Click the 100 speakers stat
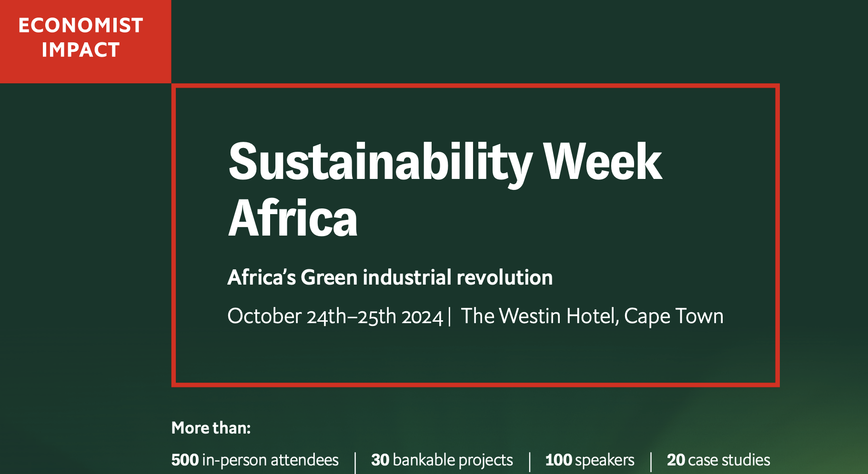 (x=590, y=460)
